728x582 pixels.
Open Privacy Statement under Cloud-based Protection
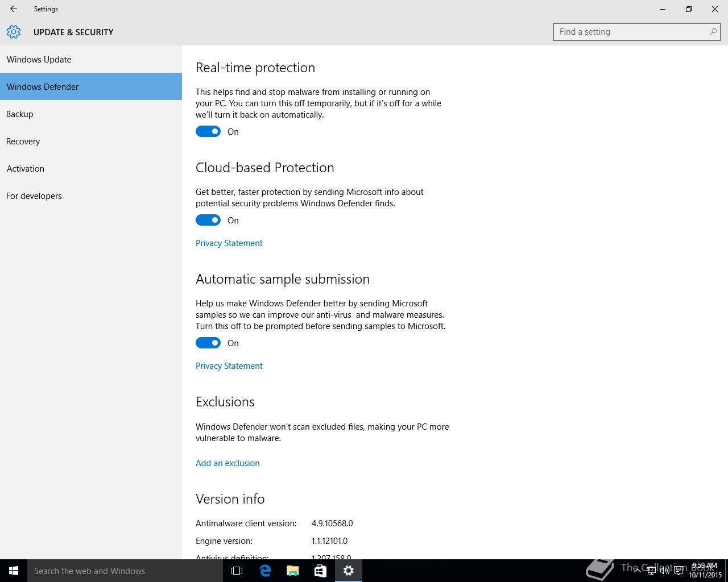tap(229, 243)
